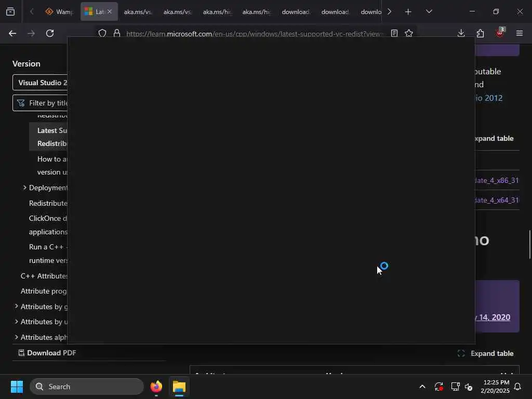Expand the Attributes by group node
This screenshot has height=399, width=532.
[16, 307]
